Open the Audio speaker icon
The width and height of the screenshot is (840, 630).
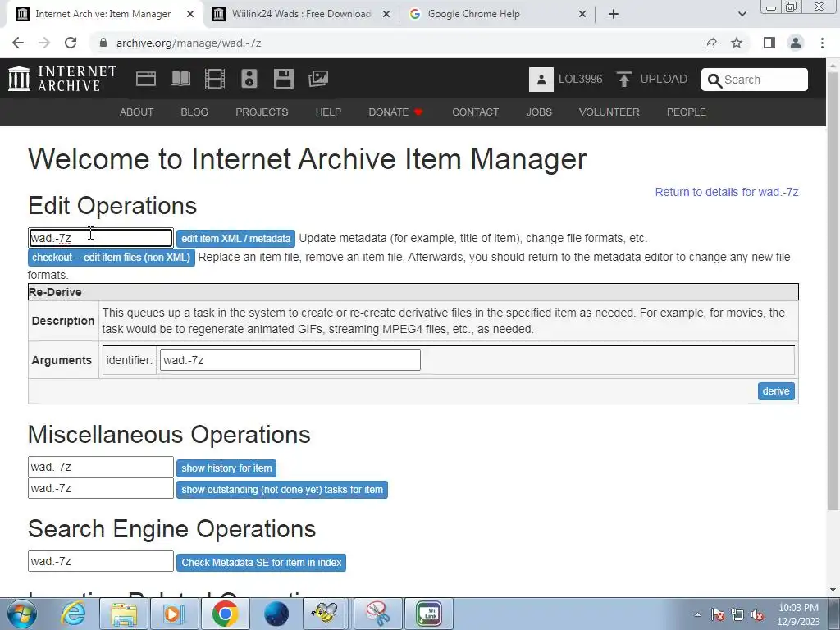tap(249, 79)
